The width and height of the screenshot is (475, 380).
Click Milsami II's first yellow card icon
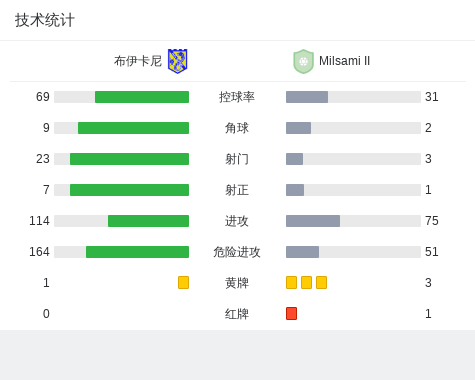click(291, 282)
